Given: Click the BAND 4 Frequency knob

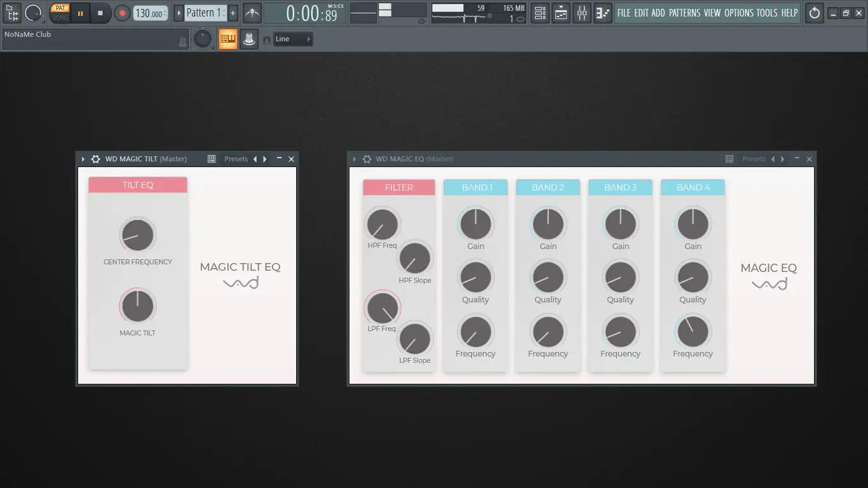Looking at the screenshot, I should pyautogui.click(x=693, y=332).
